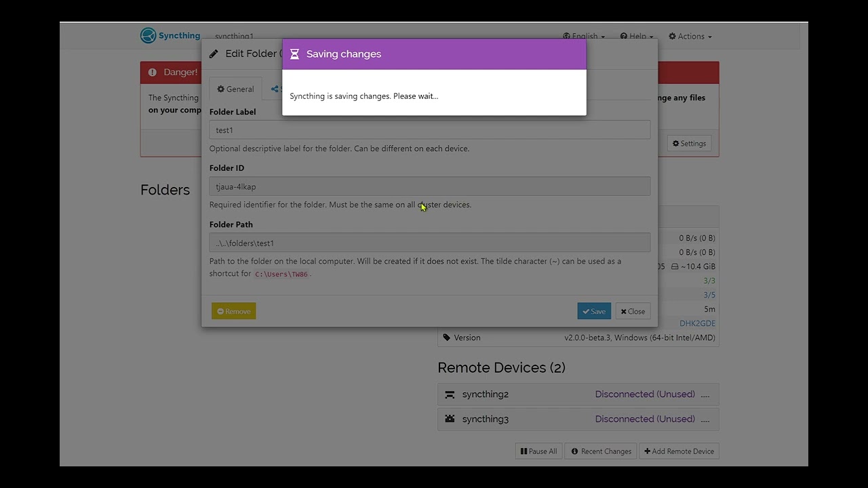The width and height of the screenshot is (868, 488).
Task: Click Add Remote Device
Action: [679, 451]
